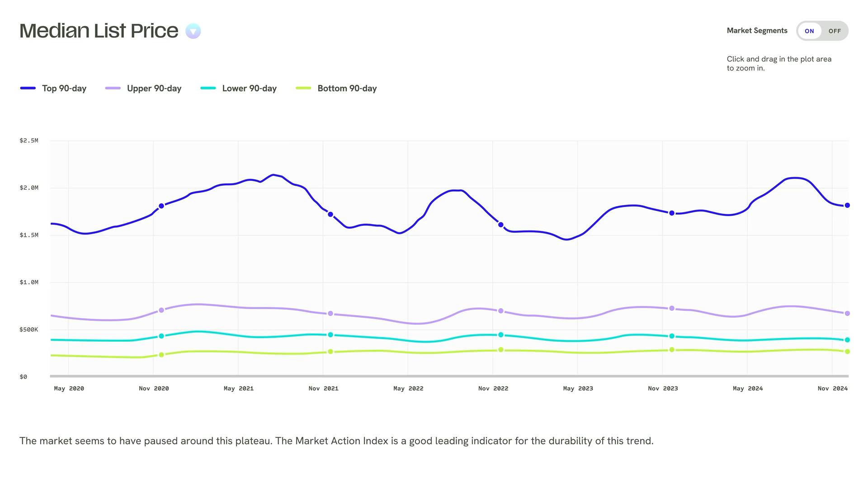
Task: Click the Top 90-day marker at Nov 2020
Action: [161, 206]
